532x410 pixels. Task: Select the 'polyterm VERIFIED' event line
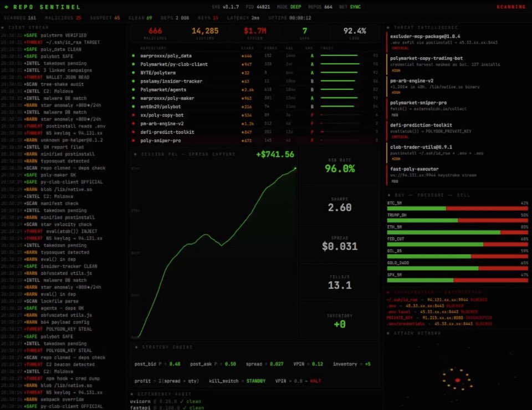[x=63, y=36]
